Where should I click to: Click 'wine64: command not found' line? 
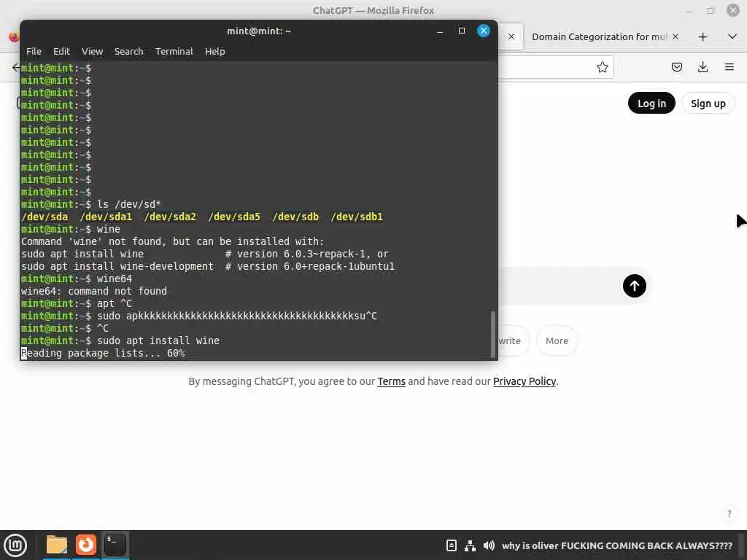(x=94, y=292)
